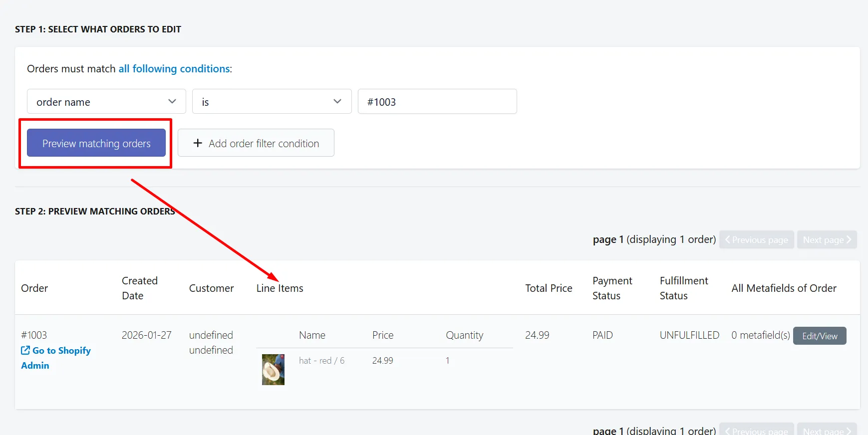Click the external link icon beside Go to Shopify
Image resolution: width=868 pixels, height=435 pixels.
25,350
